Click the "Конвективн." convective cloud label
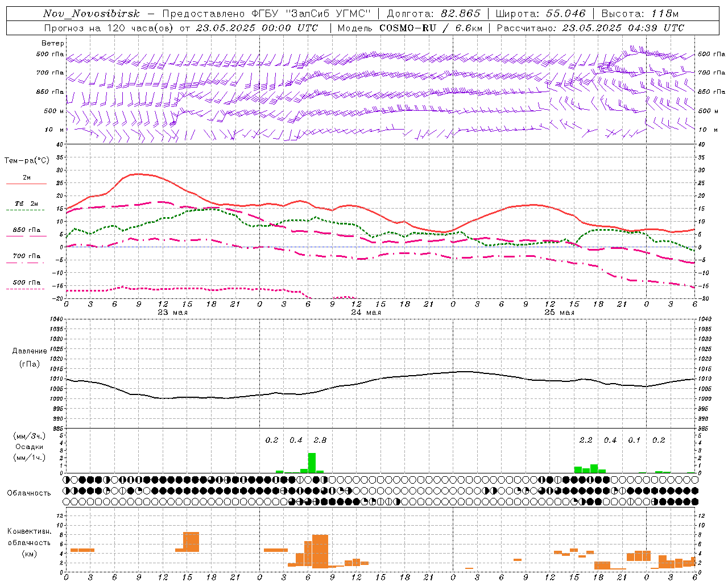The image size is (728, 582). 29,531
